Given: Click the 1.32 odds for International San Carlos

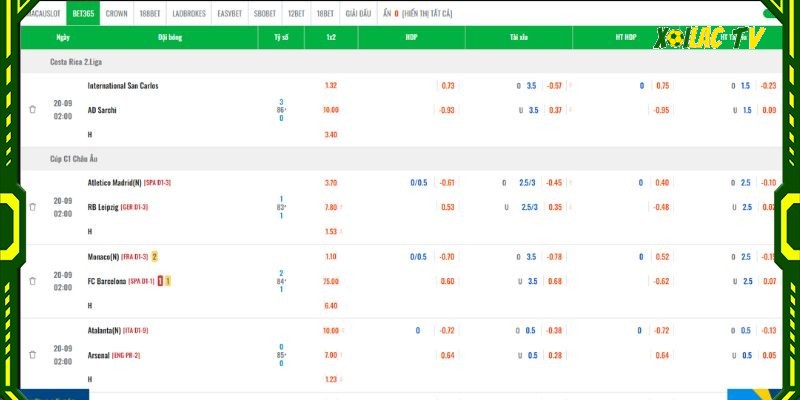Looking at the screenshot, I should (331, 85).
